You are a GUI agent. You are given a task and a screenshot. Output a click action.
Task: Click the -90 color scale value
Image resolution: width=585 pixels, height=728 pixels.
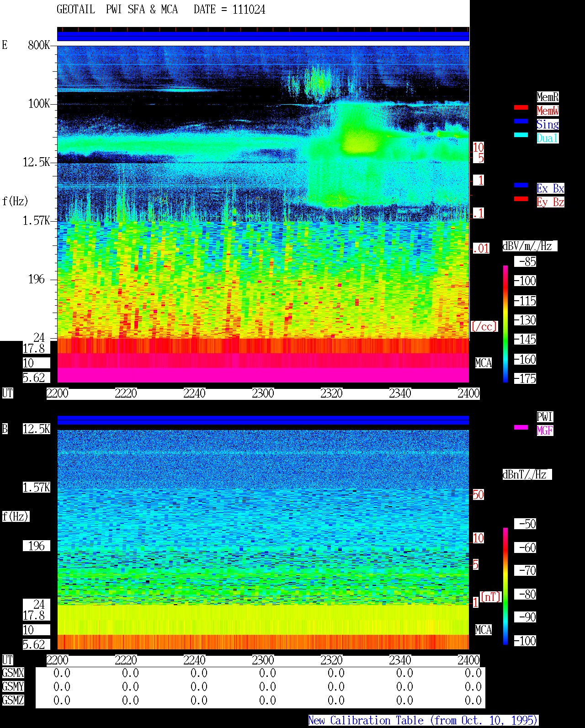point(525,617)
